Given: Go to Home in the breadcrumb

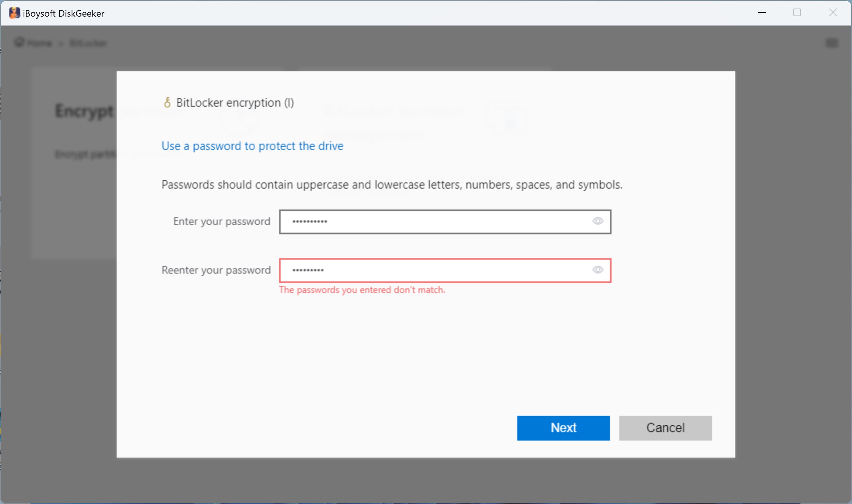Looking at the screenshot, I should pos(39,43).
